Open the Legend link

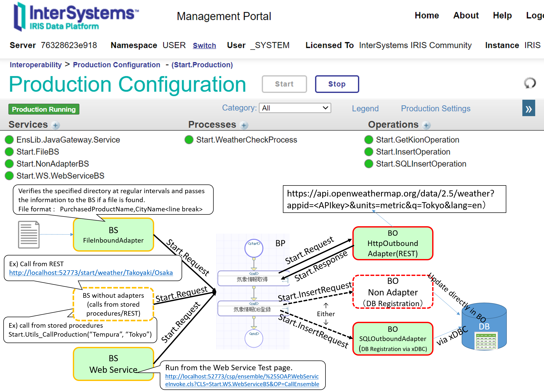pos(365,108)
